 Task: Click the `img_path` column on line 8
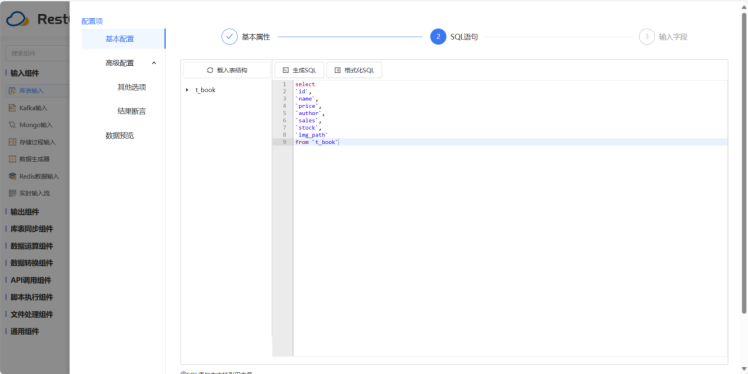(x=312, y=135)
